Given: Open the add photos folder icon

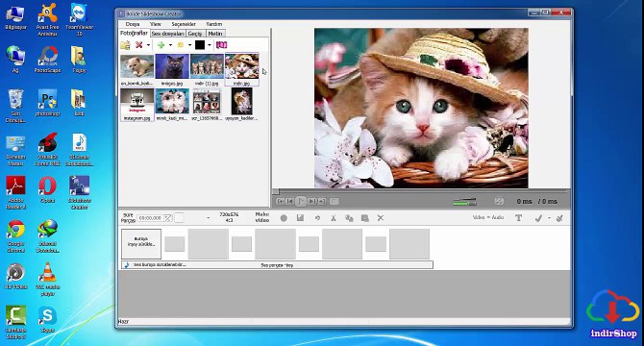Looking at the screenshot, I should pyautogui.click(x=125, y=45).
